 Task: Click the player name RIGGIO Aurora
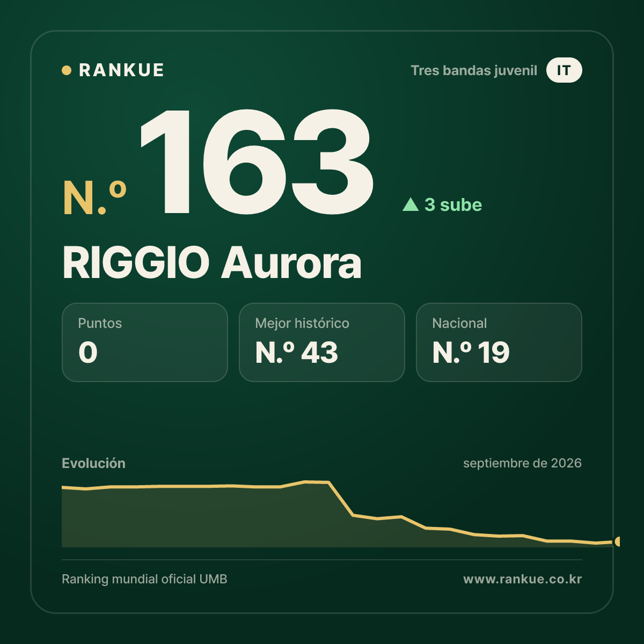tap(212, 263)
